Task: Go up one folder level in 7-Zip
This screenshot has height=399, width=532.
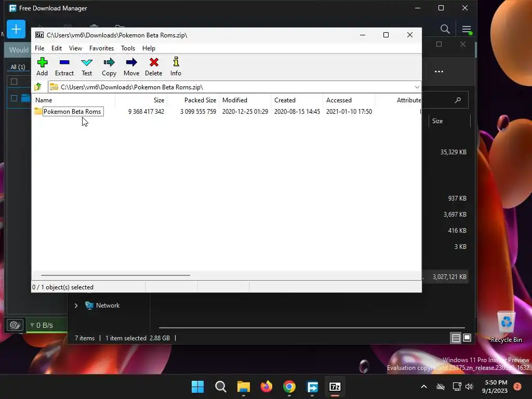Action: [38, 87]
